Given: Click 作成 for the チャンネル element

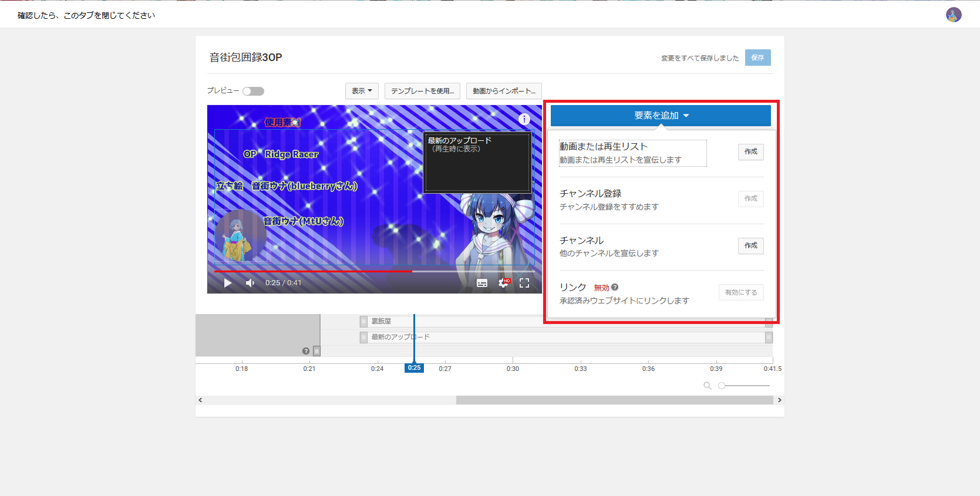Looking at the screenshot, I should (750, 245).
